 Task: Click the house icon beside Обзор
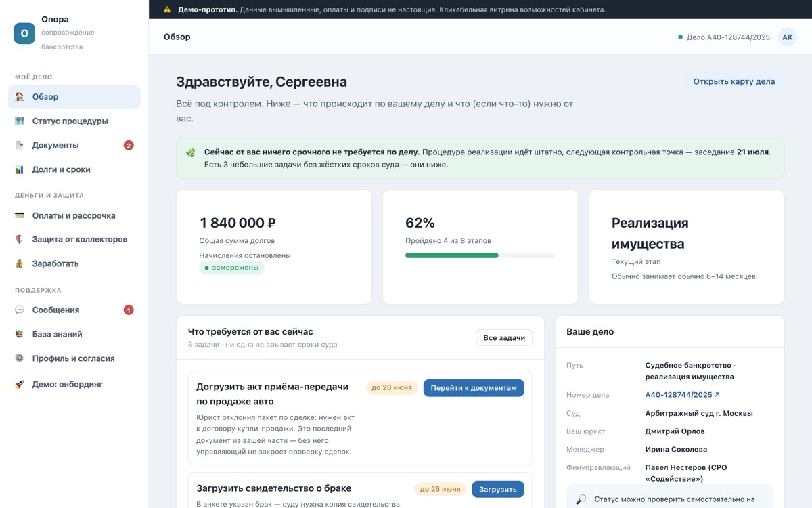[20, 97]
